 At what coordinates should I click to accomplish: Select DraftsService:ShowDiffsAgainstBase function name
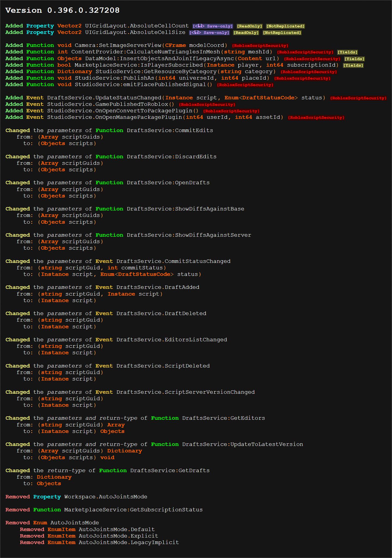pyautogui.click(x=186, y=209)
